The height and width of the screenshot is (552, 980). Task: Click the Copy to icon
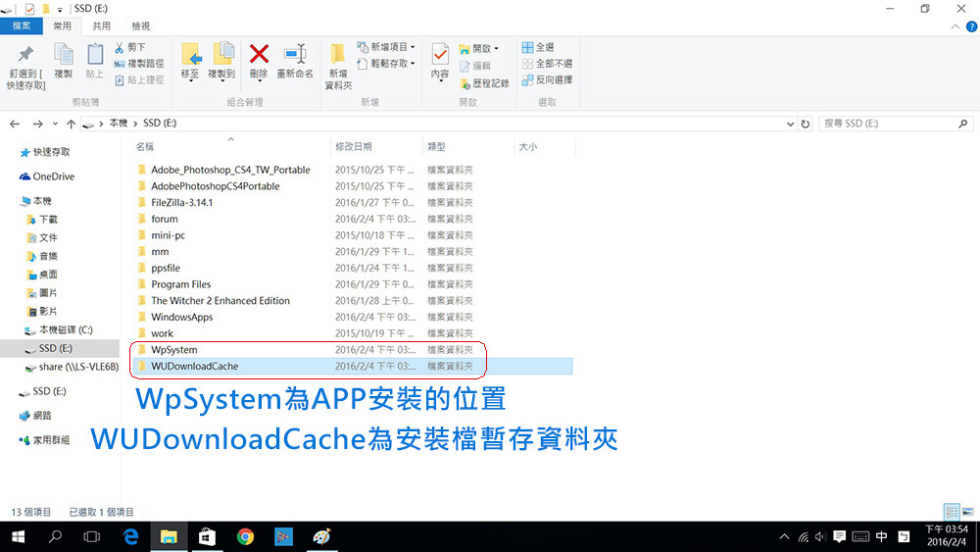(222, 54)
